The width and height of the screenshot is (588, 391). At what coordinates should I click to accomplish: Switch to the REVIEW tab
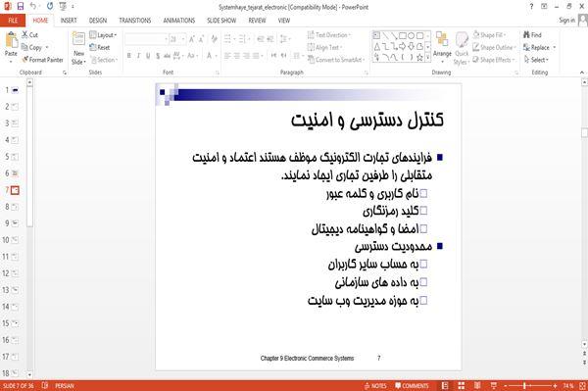pyautogui.click(x=257, y=21)
